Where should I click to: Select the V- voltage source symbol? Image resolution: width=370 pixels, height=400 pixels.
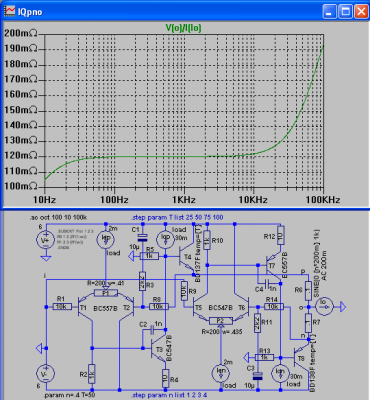pos(46,373)
